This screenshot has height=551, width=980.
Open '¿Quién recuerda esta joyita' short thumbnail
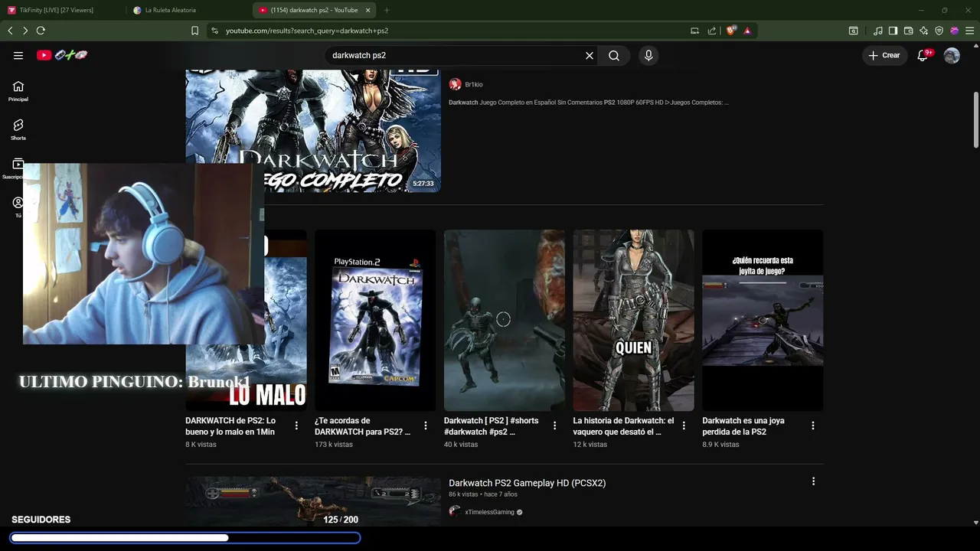point(763,320)
